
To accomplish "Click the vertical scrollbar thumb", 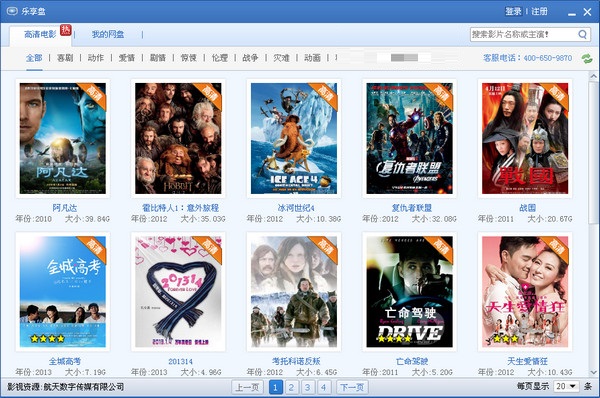I will (x=593, y=152).
